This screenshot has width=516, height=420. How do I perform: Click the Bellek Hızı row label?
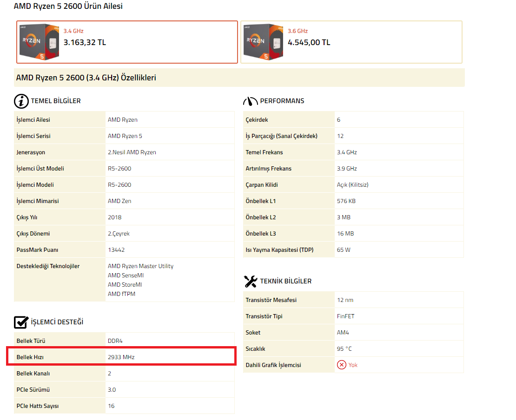pos(30,357)
